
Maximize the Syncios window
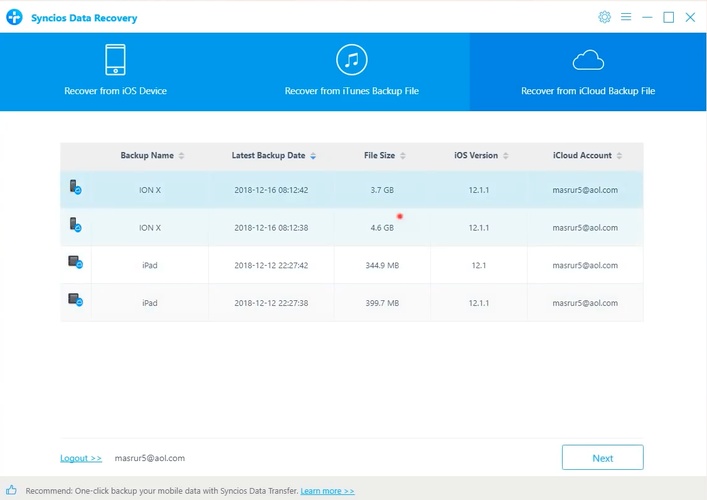click(668, 17)
